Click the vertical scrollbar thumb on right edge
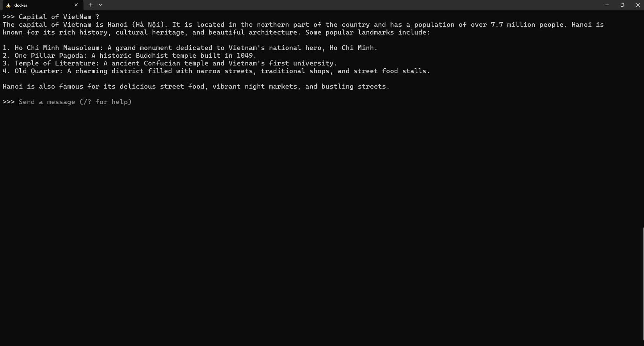The image size is (644, 346). pos(643,286)
